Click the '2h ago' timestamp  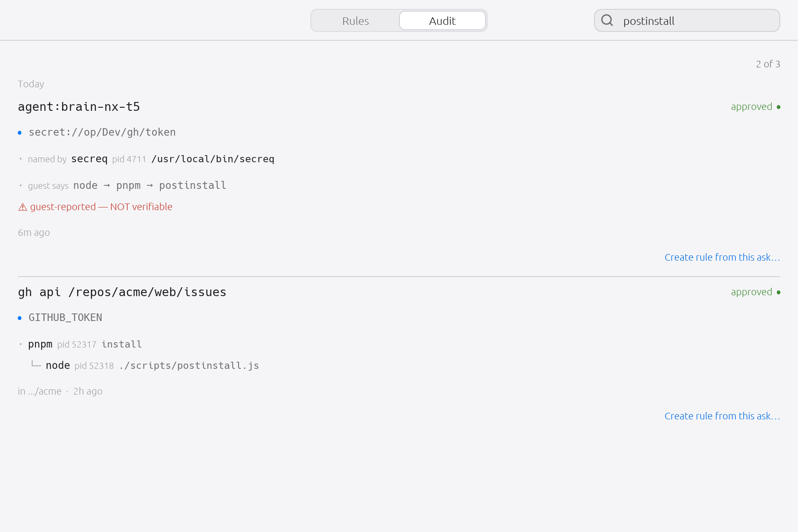point(88,391)
